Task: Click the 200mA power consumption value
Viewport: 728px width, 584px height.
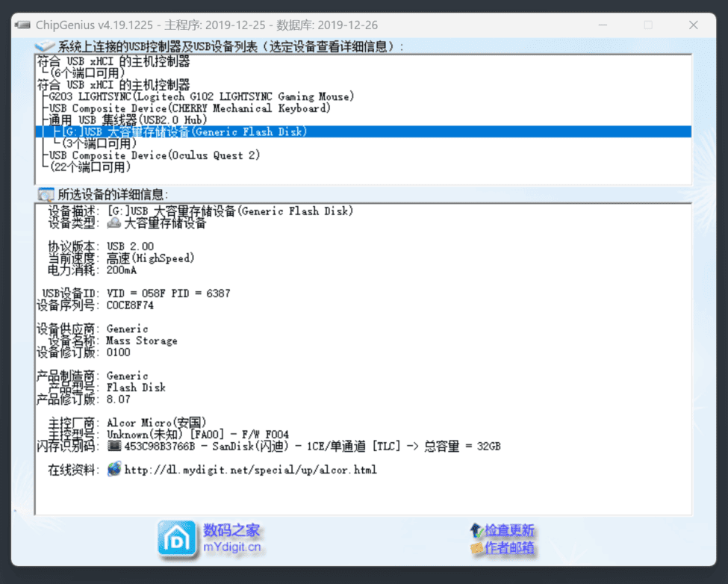Action: click(x=122, y=270)
